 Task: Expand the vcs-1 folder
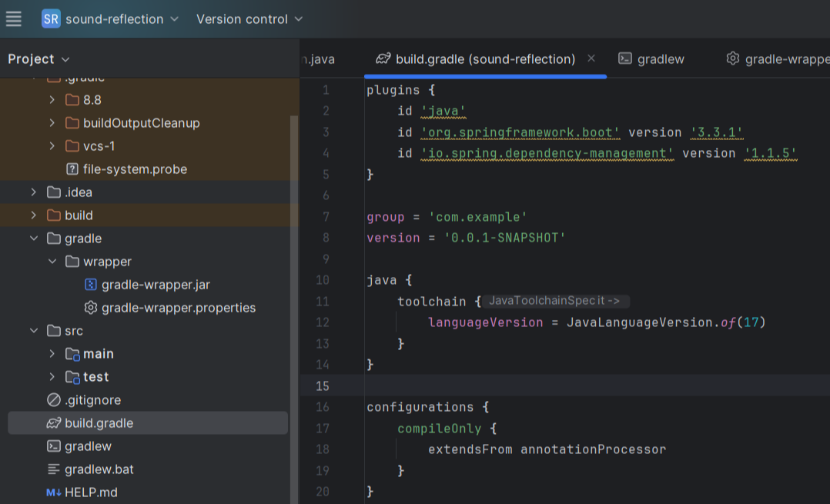[x=52, y=146]
